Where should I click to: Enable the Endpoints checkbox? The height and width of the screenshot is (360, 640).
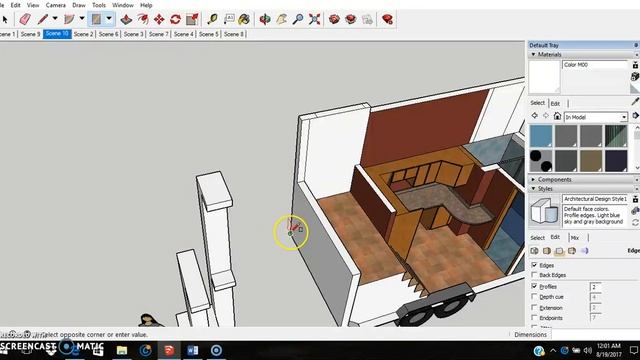pyautogui.click(x=534, y=317)
